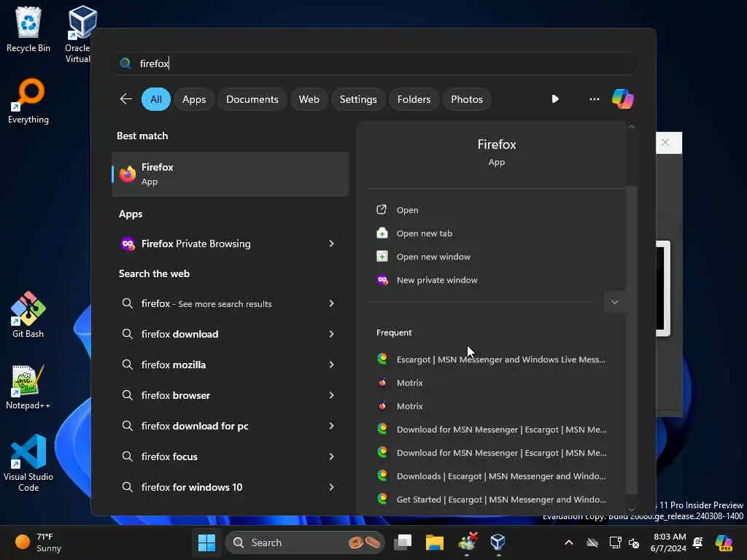This screenshot has width=747, height=560.
Task: Select the Everything desktop shortcut
Action: click(x=28, y=101)
